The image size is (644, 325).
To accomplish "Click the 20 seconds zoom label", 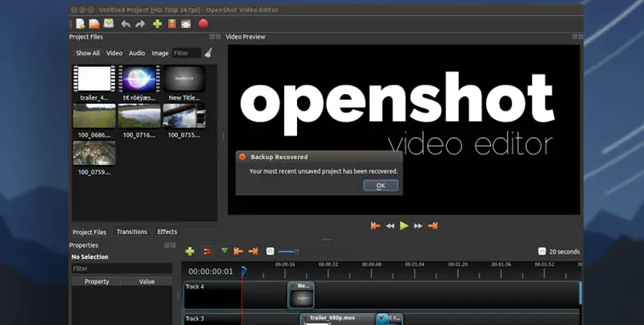I will click(x=564, y=252).
